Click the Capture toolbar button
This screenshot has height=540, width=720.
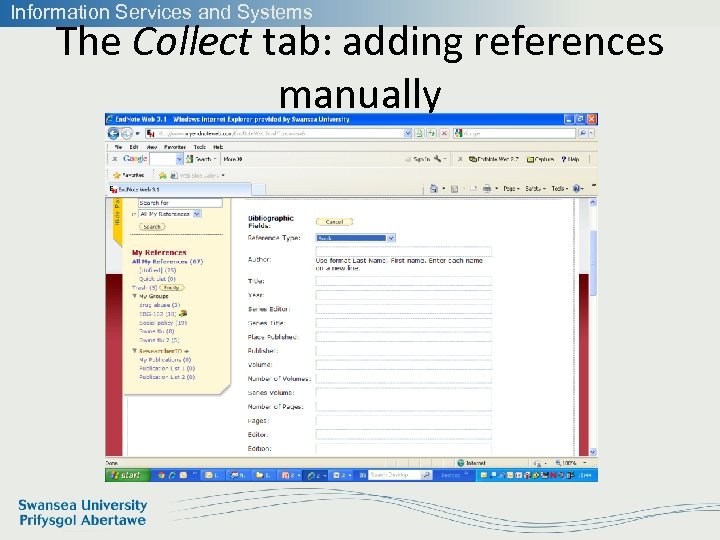tap(540, 159)
